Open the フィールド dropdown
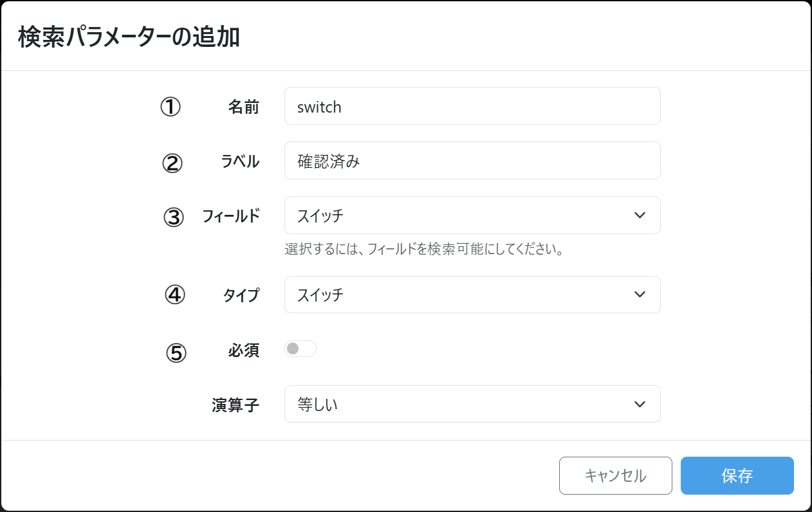Image resolution: width=812 pixels, height=512 pixels. pyautogui.click(x=472, y=215)
